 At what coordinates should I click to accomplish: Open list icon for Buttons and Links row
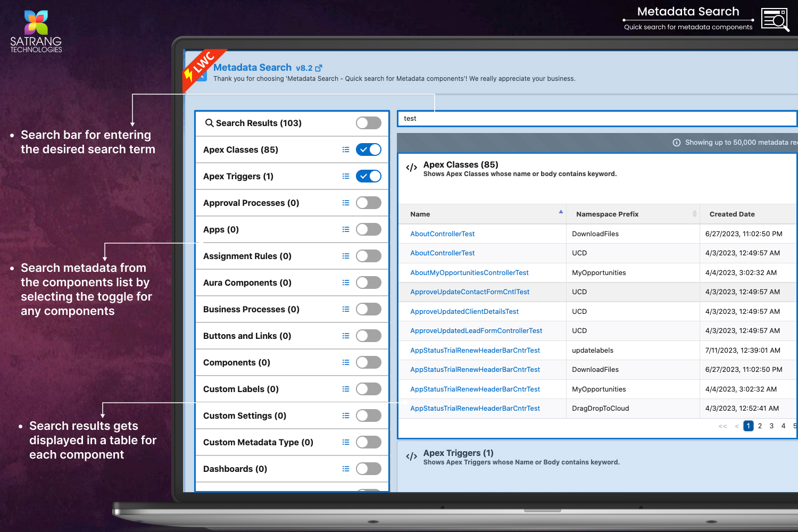[346, 336]
